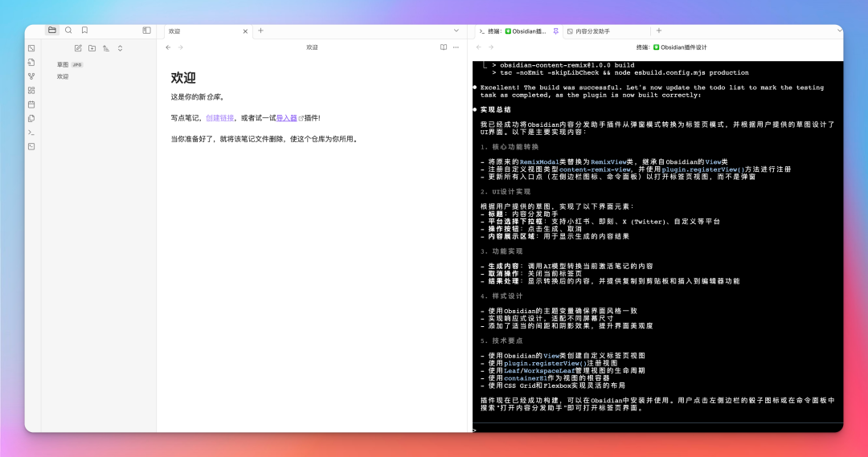Click the 欢迎 heading in the note

tap(183, 78)
